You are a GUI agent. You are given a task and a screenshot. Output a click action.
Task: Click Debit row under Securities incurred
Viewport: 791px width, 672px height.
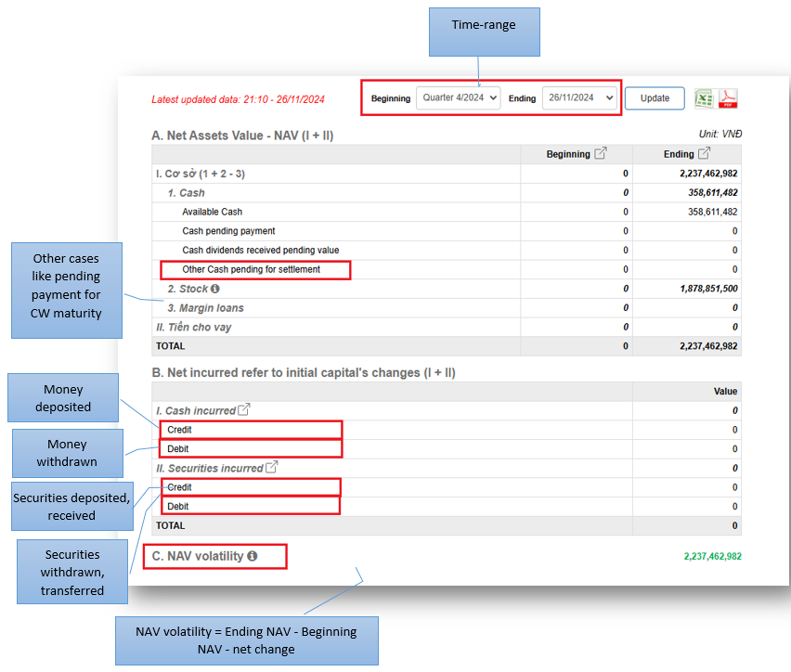[178, 507]
